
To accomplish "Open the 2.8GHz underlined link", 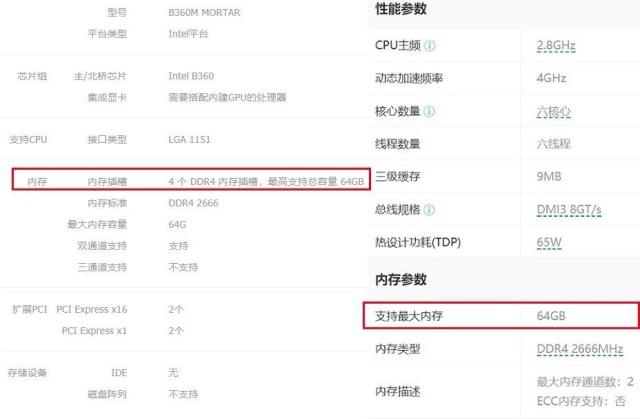I will click(556, 45).
